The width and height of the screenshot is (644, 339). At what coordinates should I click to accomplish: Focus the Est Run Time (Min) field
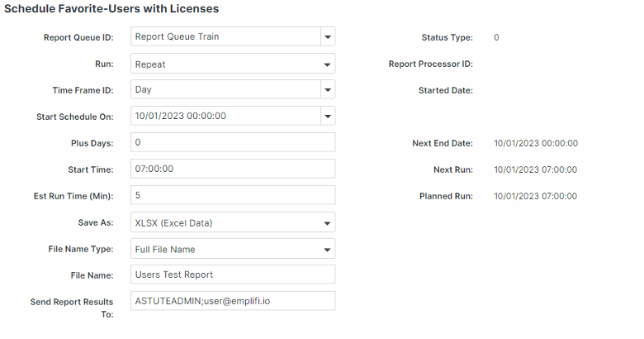[x=233, y=196]
